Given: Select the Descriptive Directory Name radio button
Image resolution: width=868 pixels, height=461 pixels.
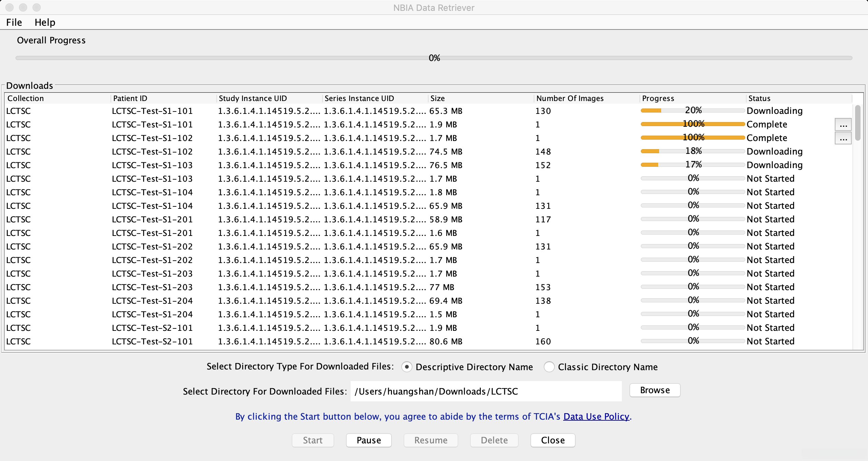Looking at the screenshot, I should coord(407,367).
